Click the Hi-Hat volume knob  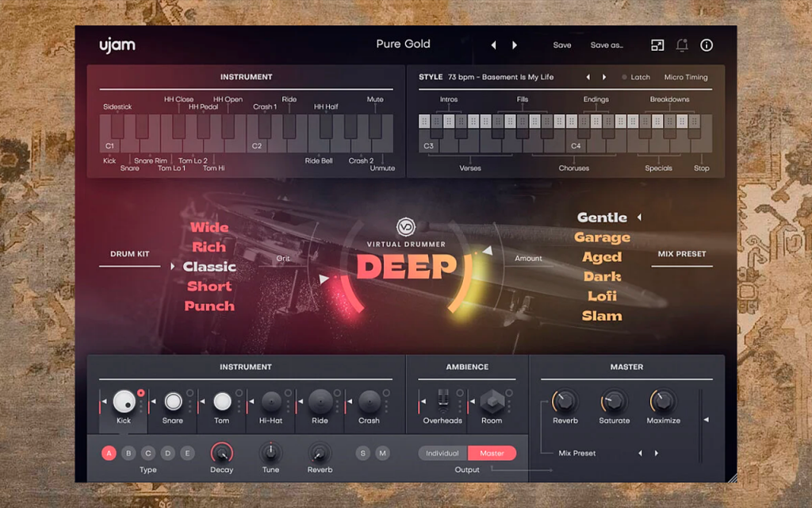tap(271, 401)
